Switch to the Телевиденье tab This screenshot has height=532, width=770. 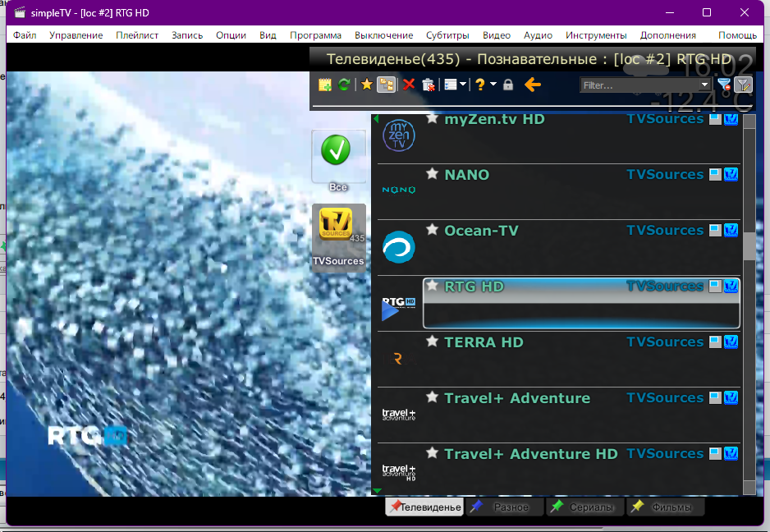(424, 507)
